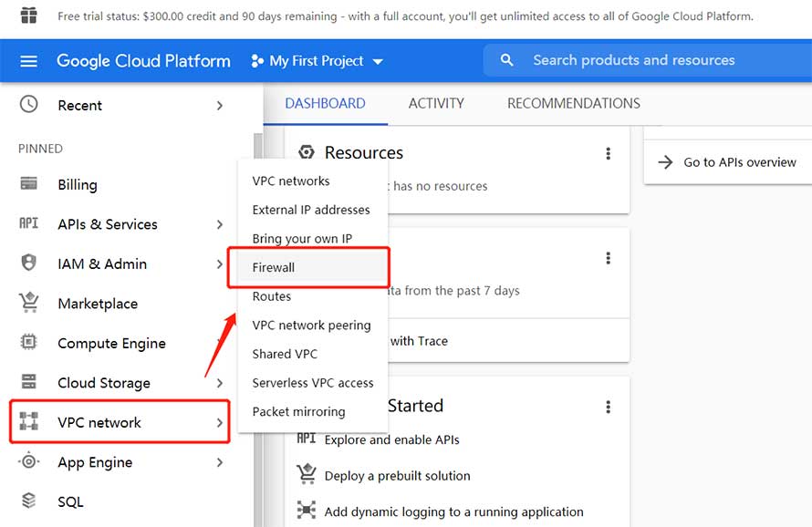Open Getting Started card three-dot menu
Viewport: 812px width, 527px height.
[x=608, y=407]
